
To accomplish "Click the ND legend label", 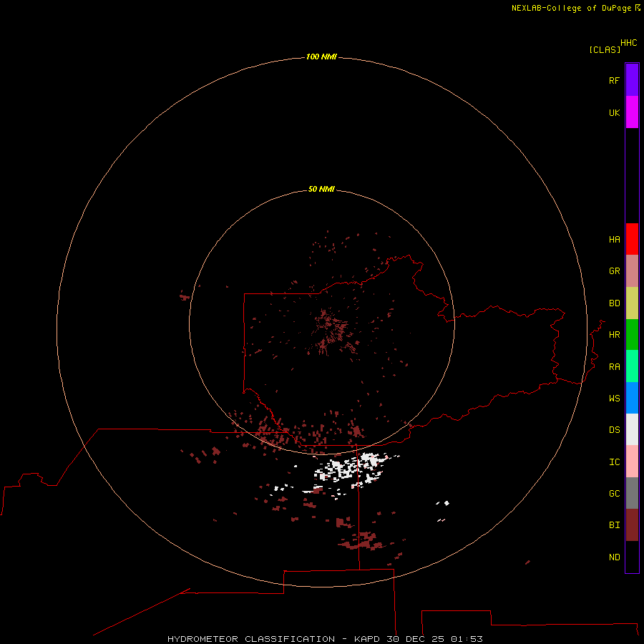I will tap(614, 557).
